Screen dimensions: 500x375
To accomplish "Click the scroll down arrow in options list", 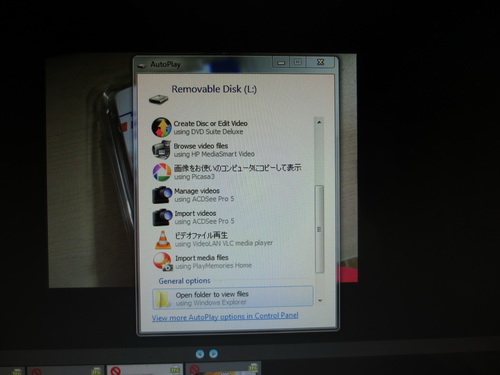I will click(320, 300).
